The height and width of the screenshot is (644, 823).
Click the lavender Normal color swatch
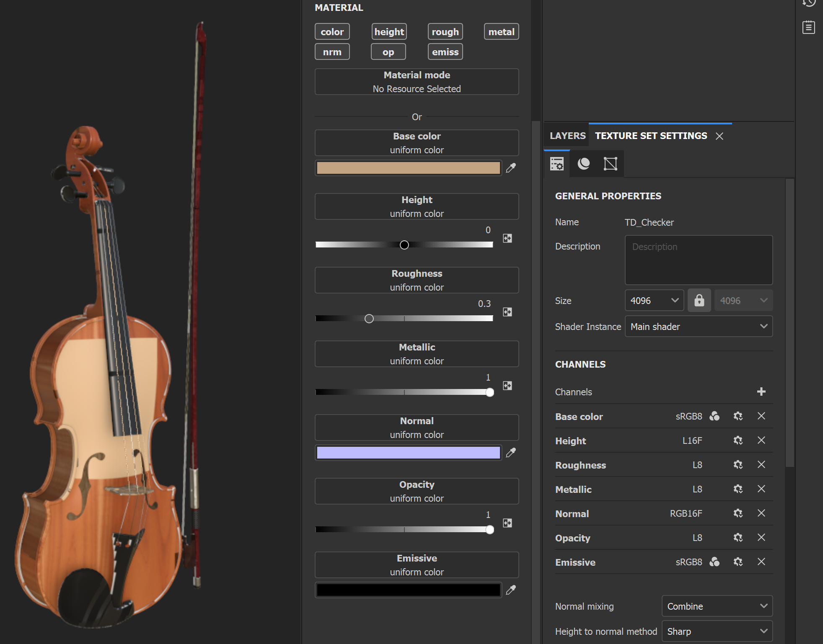pos(408,453)
